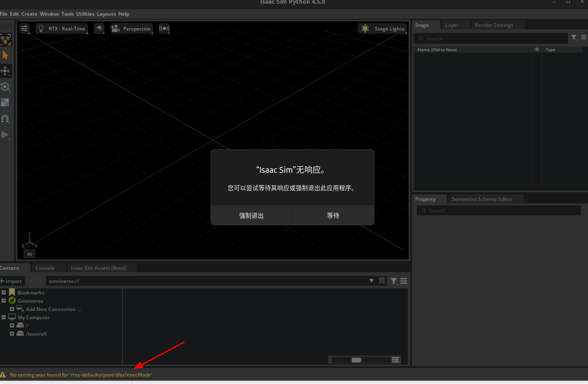Collapse the My Computer tree node
Viewport: 588px width, 384px height.
[x=4, y=317]
